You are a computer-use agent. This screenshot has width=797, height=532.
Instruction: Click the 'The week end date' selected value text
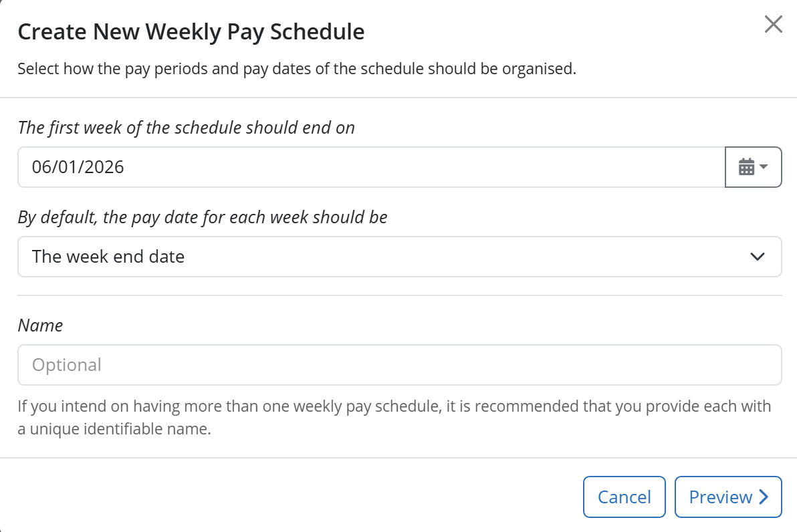(108, 257)
